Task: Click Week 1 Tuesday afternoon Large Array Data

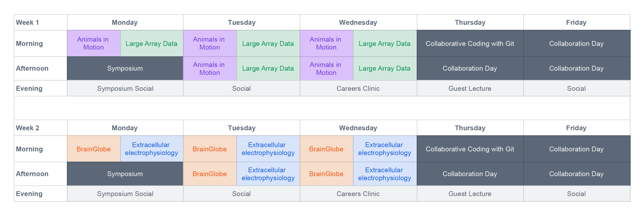Action: 268,69
